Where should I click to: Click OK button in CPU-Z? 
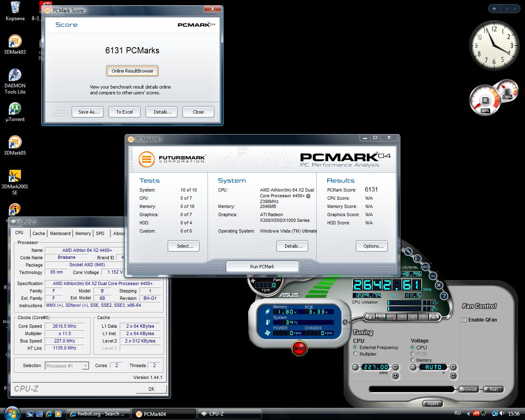pyautogui.click(x=151, y=389)
